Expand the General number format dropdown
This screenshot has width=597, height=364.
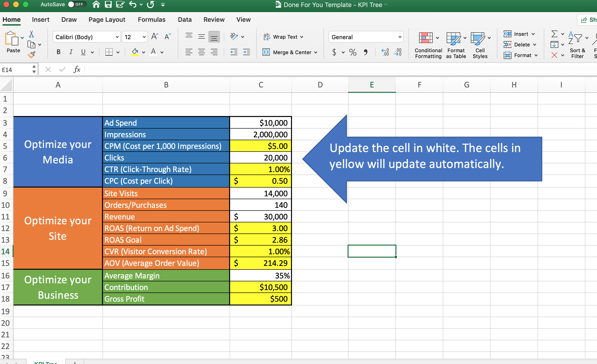tap(400, 37)
